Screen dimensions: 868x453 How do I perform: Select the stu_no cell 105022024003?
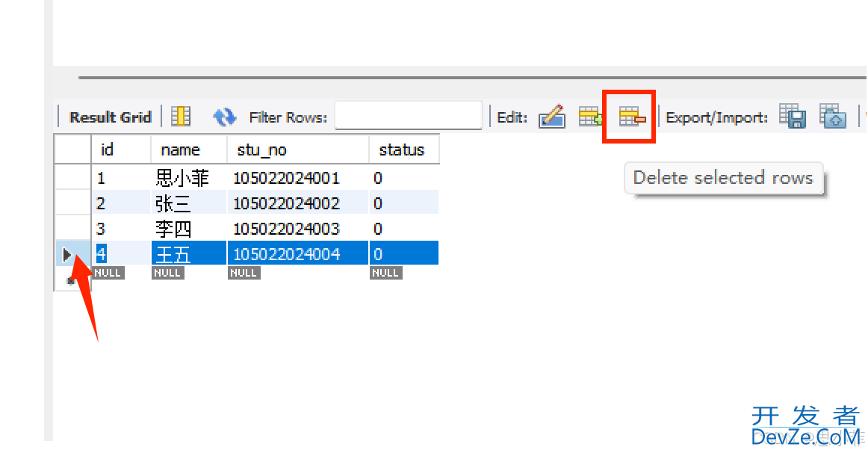click(298, 229)
